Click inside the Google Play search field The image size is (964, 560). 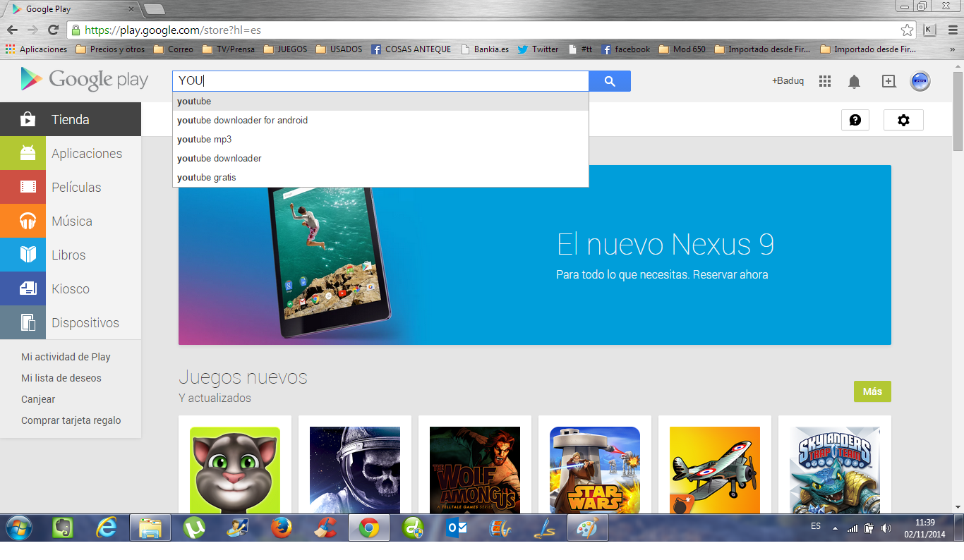[x=381, y=81]
